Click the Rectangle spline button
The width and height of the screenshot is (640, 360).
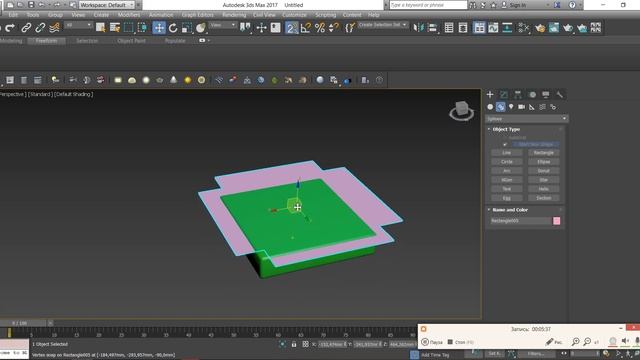coord(544,153)
